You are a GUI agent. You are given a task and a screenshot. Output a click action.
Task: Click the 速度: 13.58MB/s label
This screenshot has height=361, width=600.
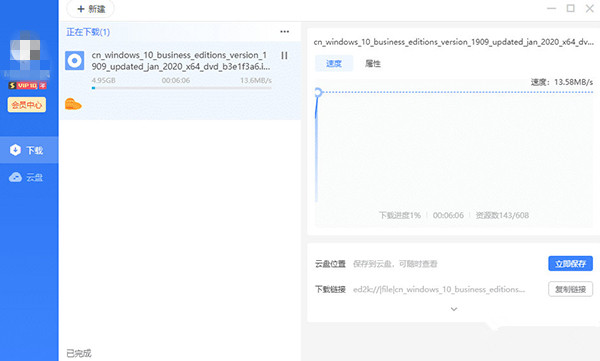point(562,82)
